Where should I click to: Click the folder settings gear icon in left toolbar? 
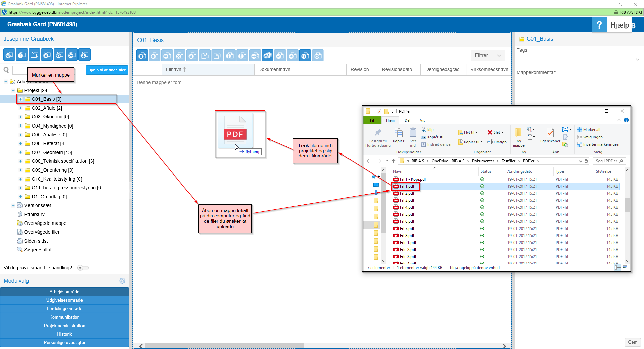[x=9, y=55]
